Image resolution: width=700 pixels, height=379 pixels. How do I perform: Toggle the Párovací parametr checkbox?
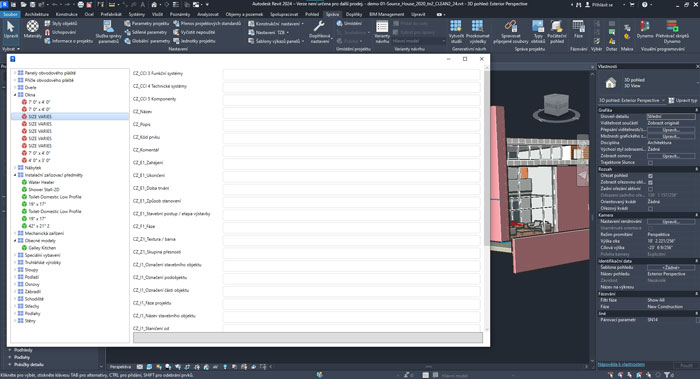click(697, 320)
